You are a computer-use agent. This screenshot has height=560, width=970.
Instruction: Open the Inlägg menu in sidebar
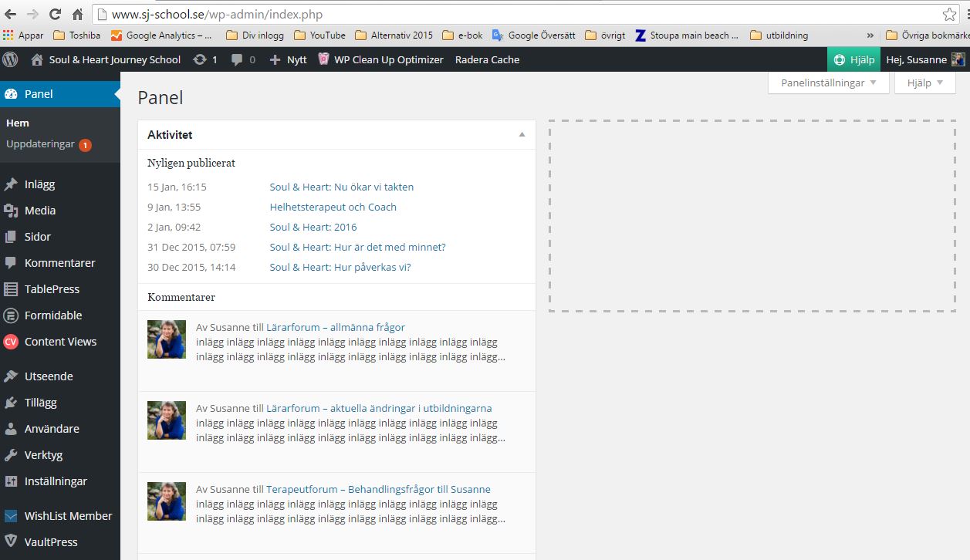click(39, 184)
